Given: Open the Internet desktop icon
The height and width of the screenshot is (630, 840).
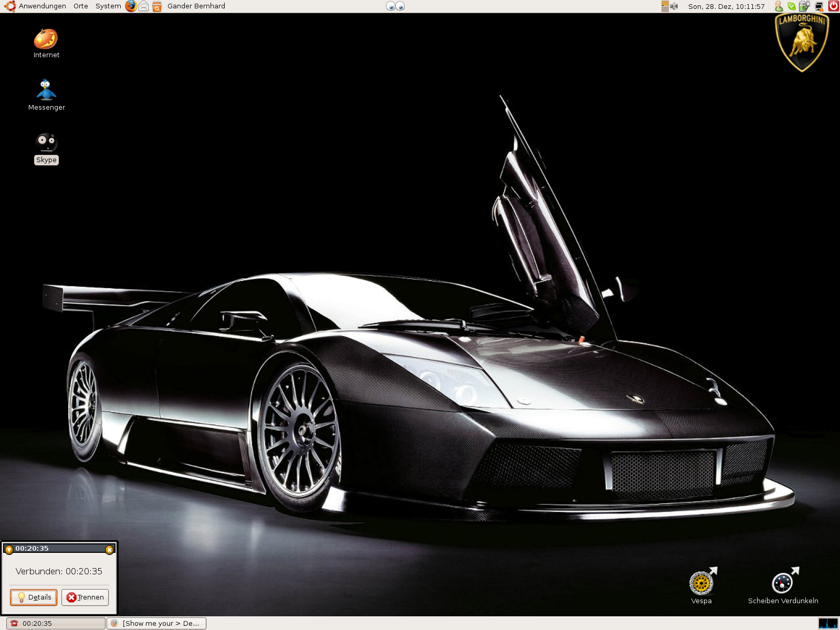Looking at the screenshot, I should [46, 40].
